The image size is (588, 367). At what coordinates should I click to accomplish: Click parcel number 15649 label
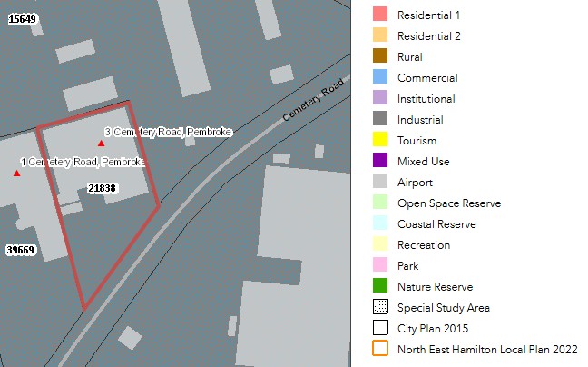[22, 18]
